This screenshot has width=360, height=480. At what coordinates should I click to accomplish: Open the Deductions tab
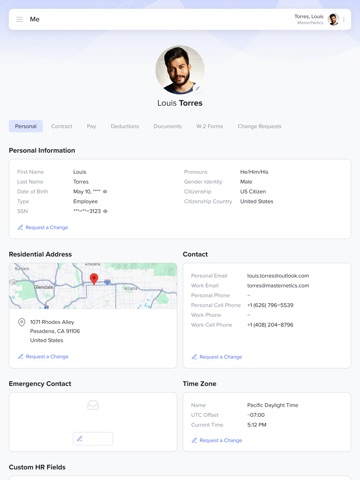[x=125, y=126]
